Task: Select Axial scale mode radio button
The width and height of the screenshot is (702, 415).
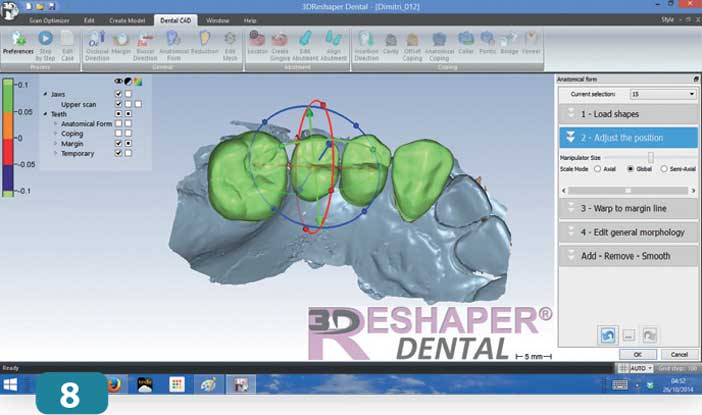Action: (597, 169)
